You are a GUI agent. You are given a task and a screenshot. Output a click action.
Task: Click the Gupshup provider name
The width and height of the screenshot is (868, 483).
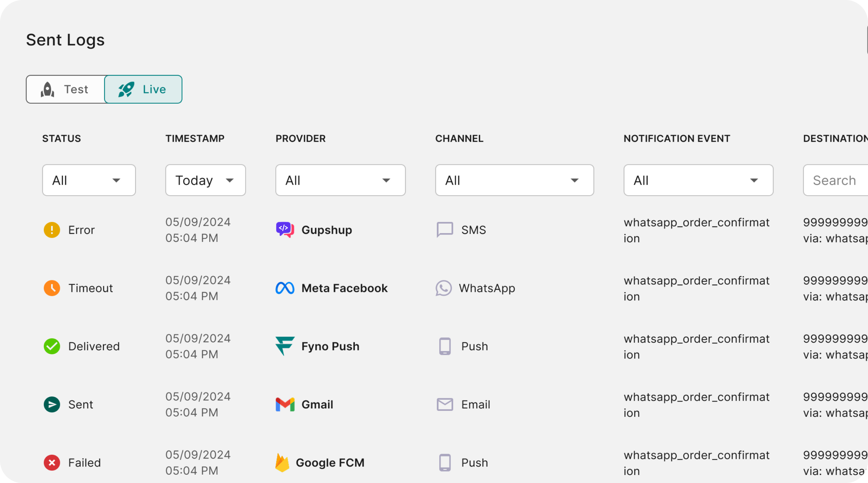pyautogui.click(x=327, y=230)
